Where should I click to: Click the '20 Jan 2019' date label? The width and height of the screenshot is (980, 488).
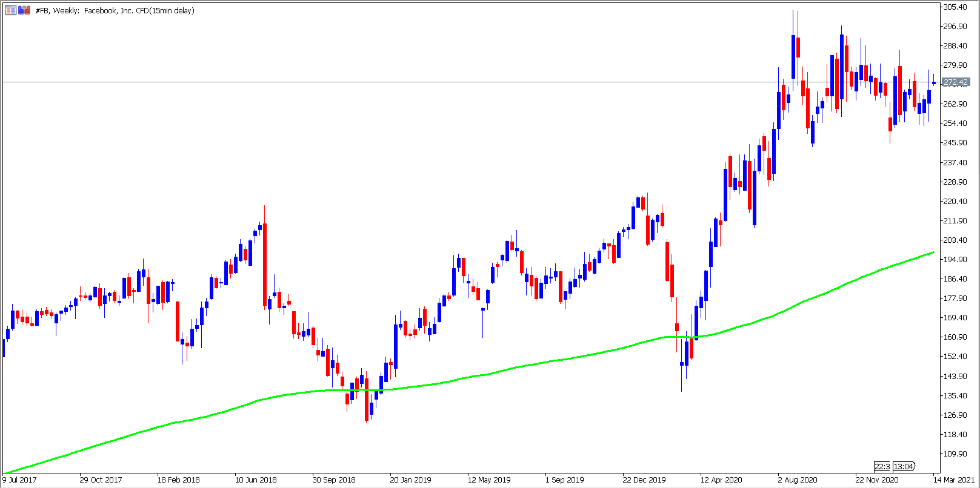click(x=410, y=480)
